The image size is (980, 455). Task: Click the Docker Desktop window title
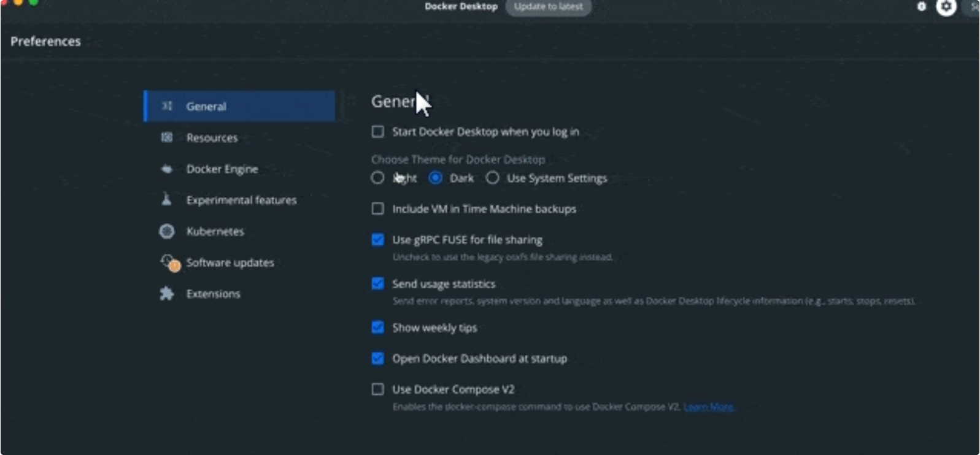461,7
